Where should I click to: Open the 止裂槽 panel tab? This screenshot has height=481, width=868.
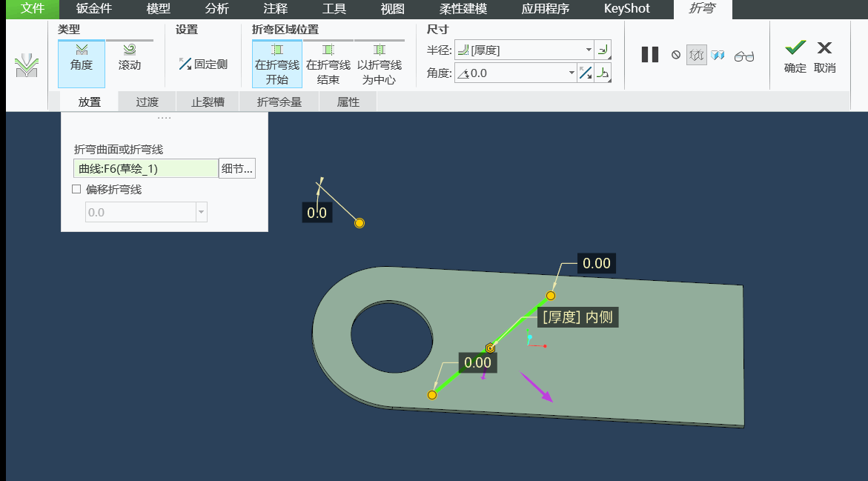pos(208,102)
